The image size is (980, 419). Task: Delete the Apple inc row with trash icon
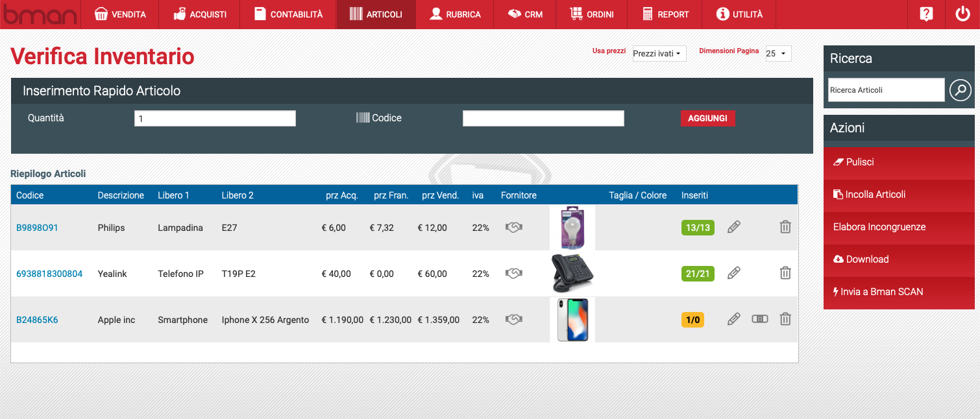[x=785, y=319]
